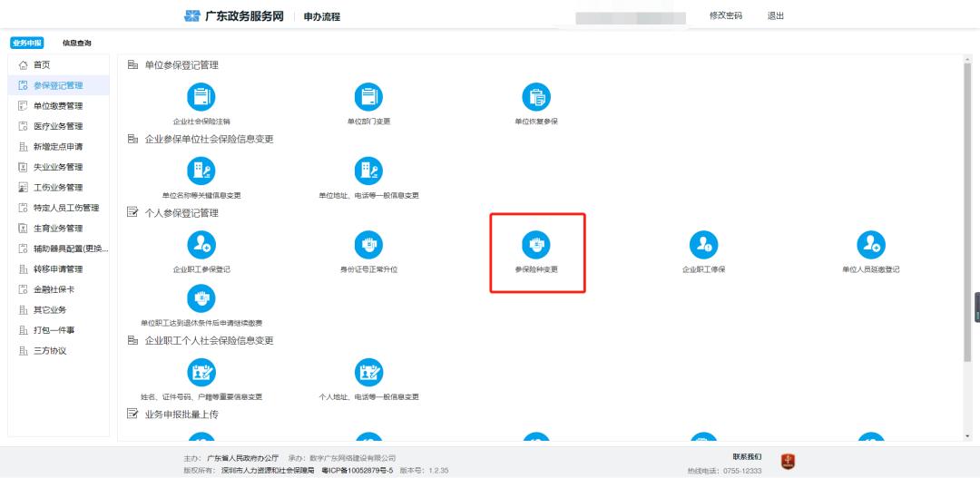Select 金融社保卡 in the sidebar

pyautogui.click(x=54, y=289)
